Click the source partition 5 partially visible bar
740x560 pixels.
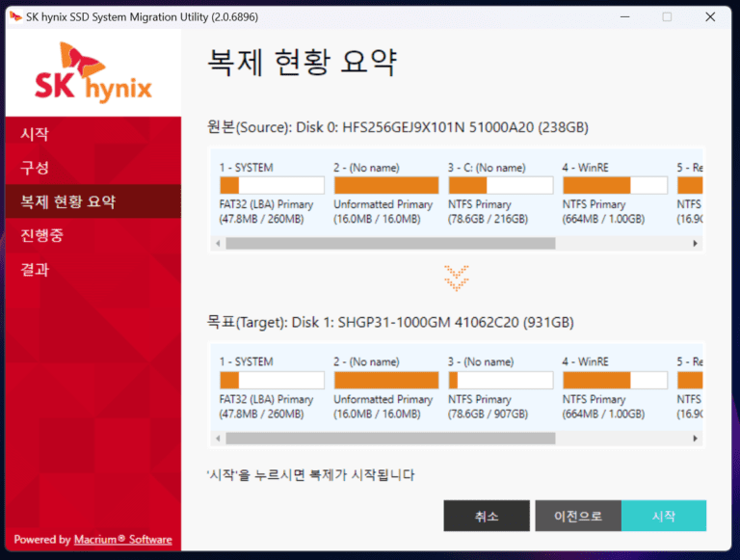(690, 185)
